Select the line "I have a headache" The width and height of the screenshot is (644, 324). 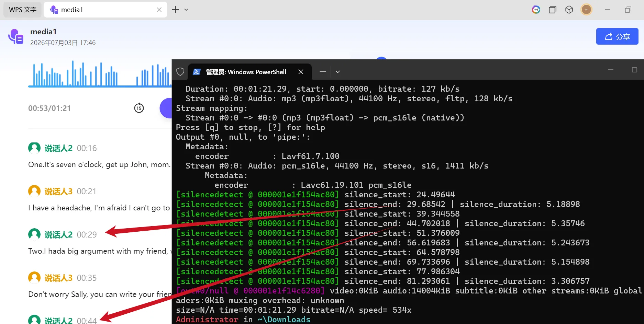(x=100, y=208)
